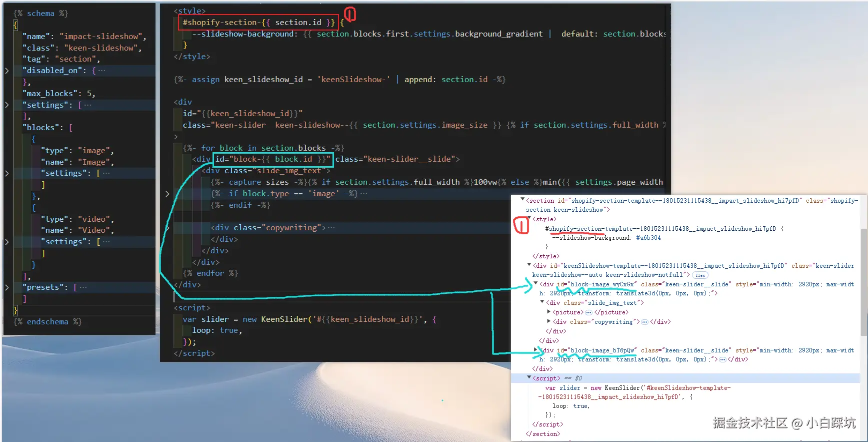Click the folded ellipsis after "presets": [
This screenshot has width=868, height=442.
(x=83, y=287)
